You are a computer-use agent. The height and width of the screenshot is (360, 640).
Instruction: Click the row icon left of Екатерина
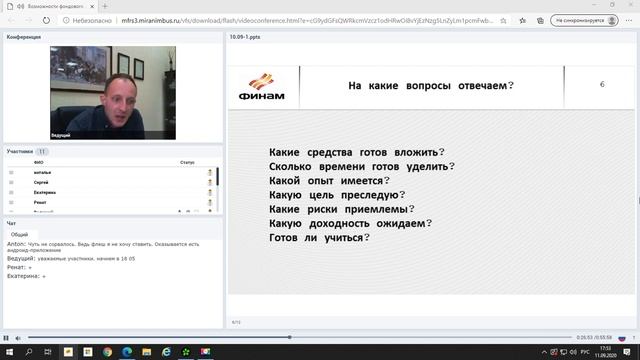click(x=11, y=192)
